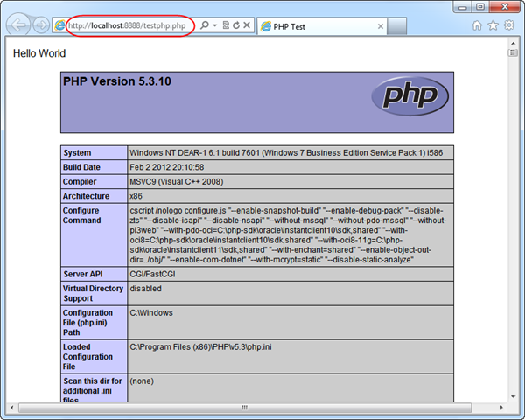Minimize the browser window
Image resolution: width=525 pixels, height=420 pixels.
pyautogui.click(x=463, y=7)
